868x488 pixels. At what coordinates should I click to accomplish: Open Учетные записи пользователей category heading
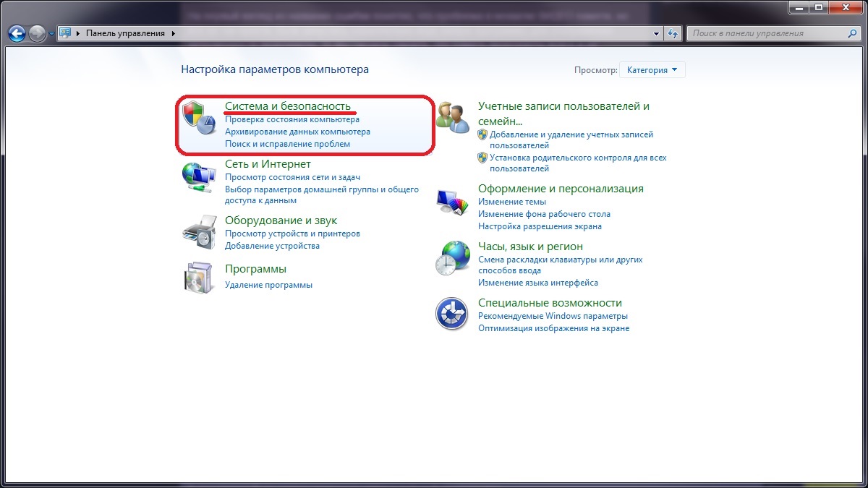tap(563, 114)
